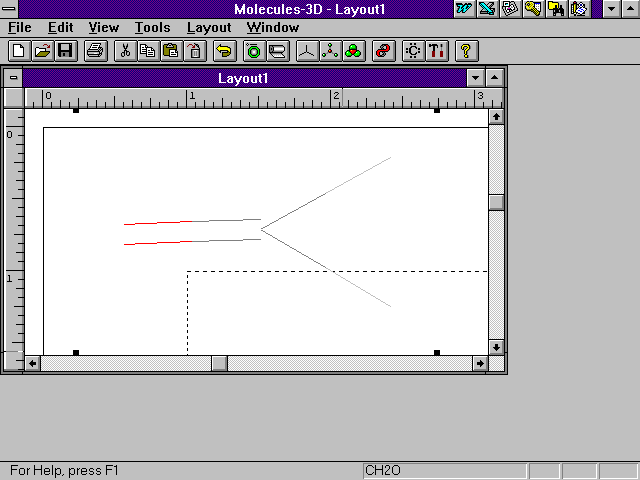640x480 pixels.
Task: Click the Delete trash can icon
Action: 195,51
